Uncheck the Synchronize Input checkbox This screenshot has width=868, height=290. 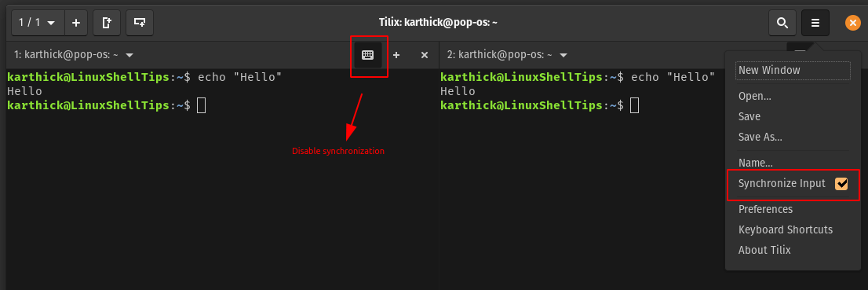click(x=841, y=184)
